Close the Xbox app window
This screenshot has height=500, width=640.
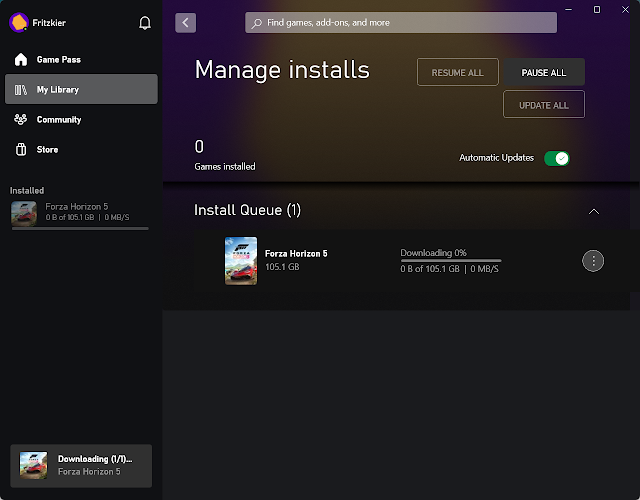click(x=625, y=9)
